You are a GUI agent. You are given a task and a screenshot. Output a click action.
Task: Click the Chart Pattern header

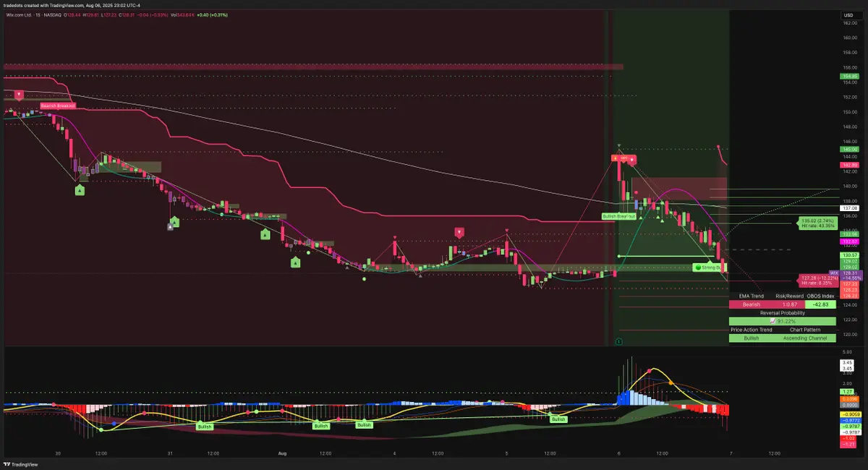[x=805, y=330]
